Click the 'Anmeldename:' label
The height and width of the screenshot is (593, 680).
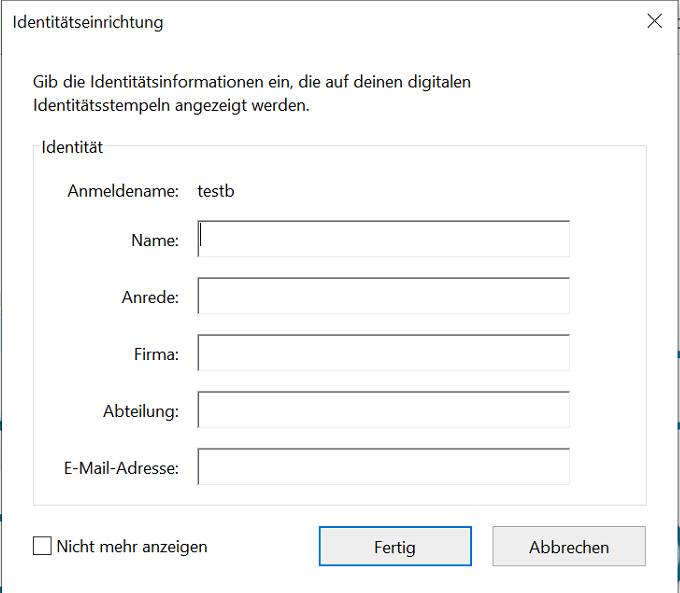tap(123, 191)
